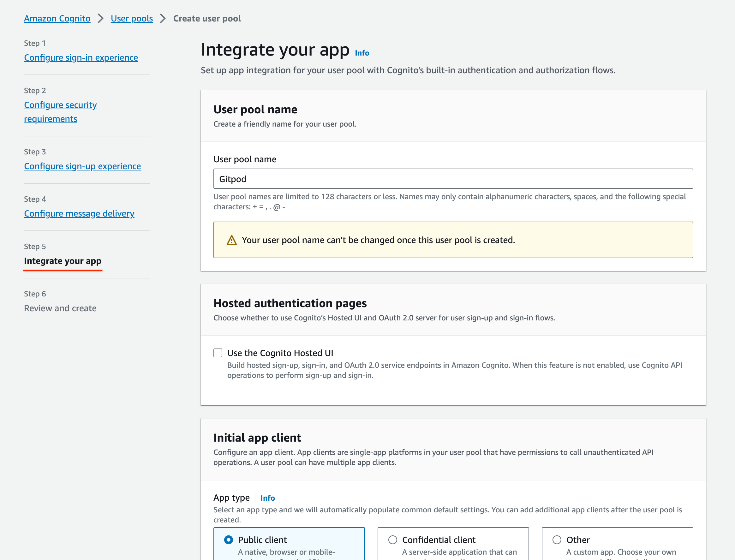The width and height of the screenshot is (735, 560).
Task: Return to Configure sign-up experience step
Action: 82,166
